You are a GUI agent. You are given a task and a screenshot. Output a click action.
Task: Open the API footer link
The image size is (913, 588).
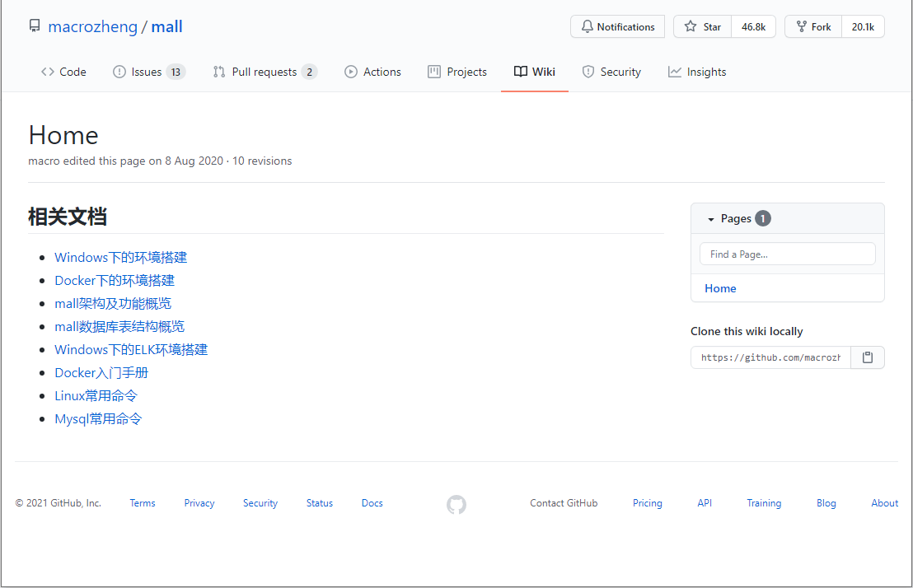(705, 503)
